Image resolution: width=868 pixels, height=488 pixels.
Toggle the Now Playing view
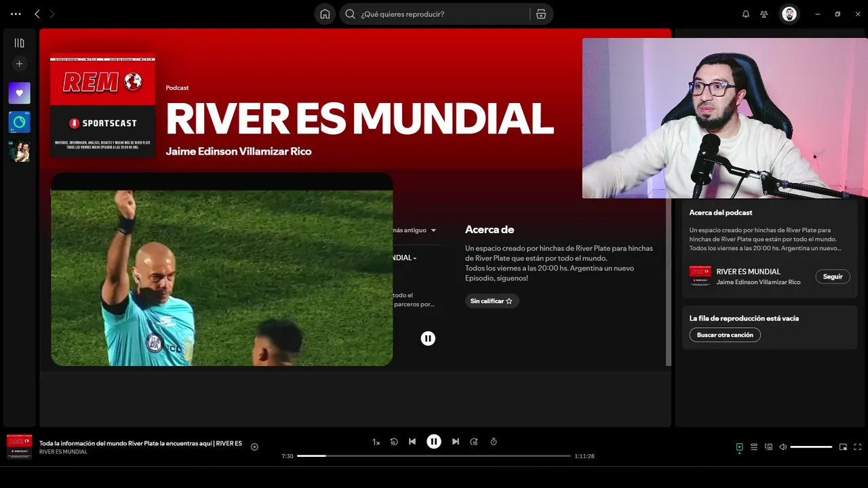740,447
